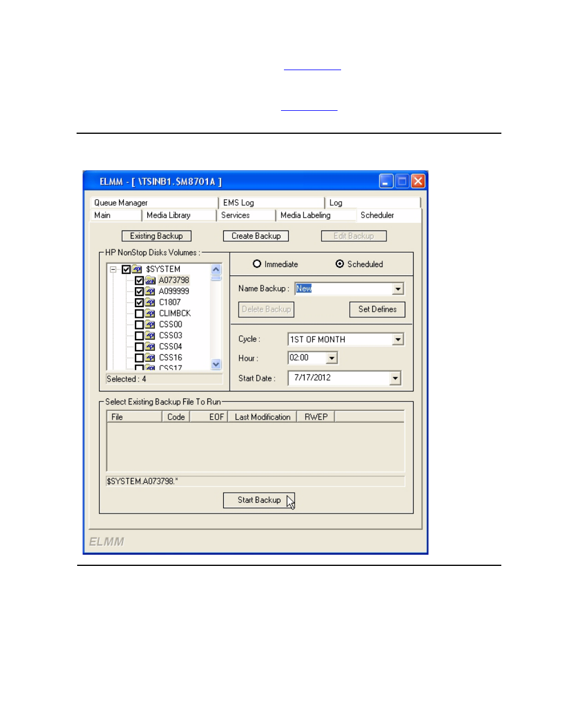The height and width of the screenshot is (728, 562).
Task: Select the CSS16 tree item label
Action: [170, 358]
